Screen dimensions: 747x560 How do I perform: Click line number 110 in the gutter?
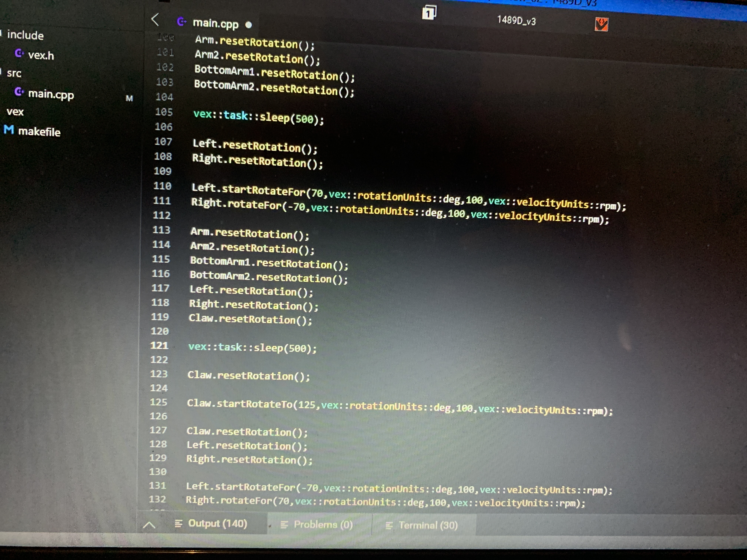162,186
